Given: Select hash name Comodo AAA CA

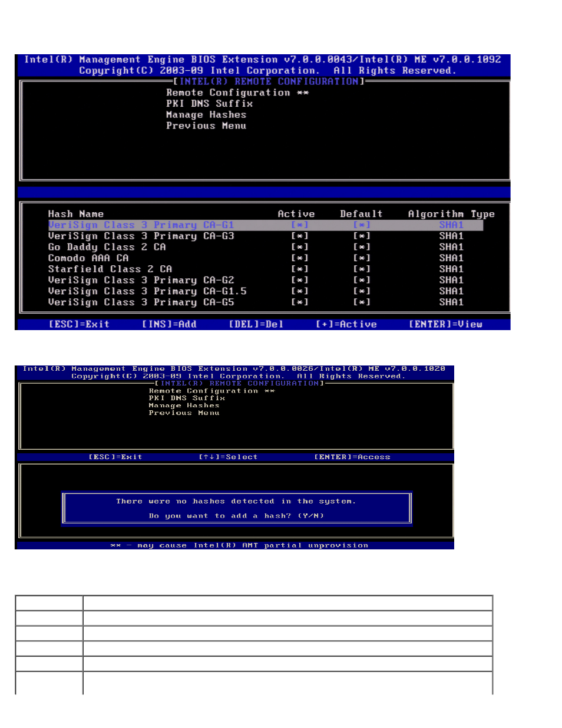Looking at the screenshot, I should pos(88,258).
